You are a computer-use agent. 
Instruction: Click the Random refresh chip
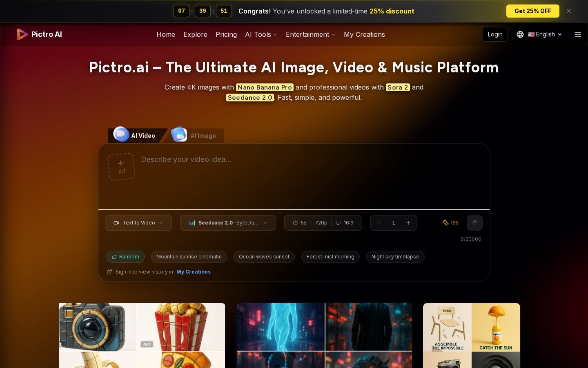point(125,257)
